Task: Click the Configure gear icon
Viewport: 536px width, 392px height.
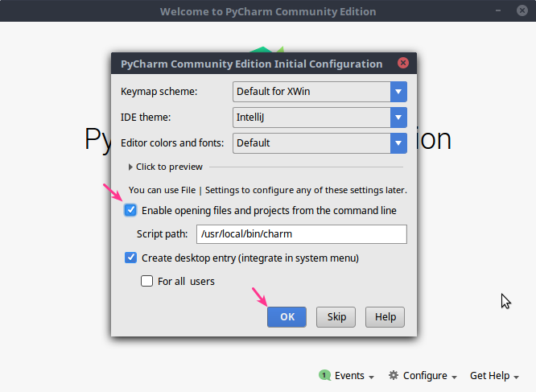Action: pos(394,375)
